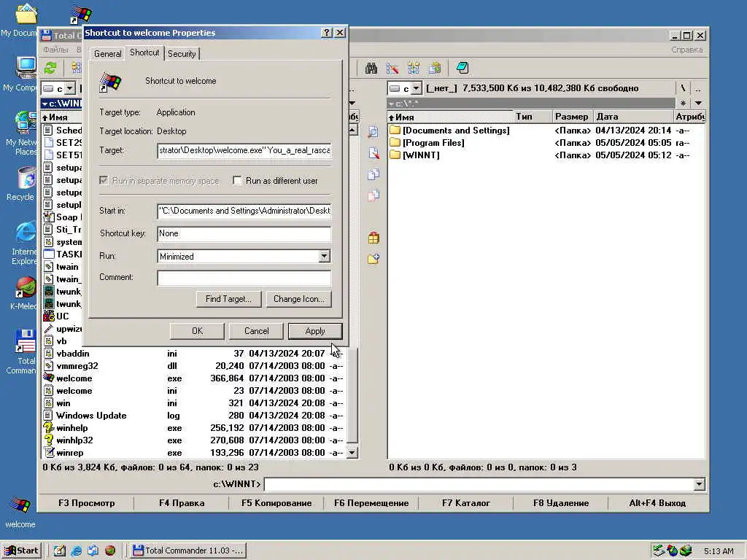The height and width of the screenshot is (560, 747).
Task: Click the Show Desktop quick launch icon
Action: [x=60, y=551]
